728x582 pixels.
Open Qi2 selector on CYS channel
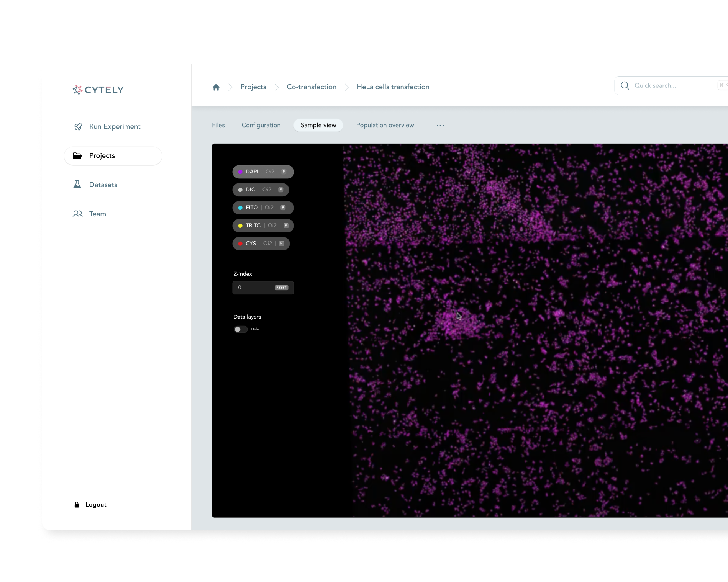point(267,244)
